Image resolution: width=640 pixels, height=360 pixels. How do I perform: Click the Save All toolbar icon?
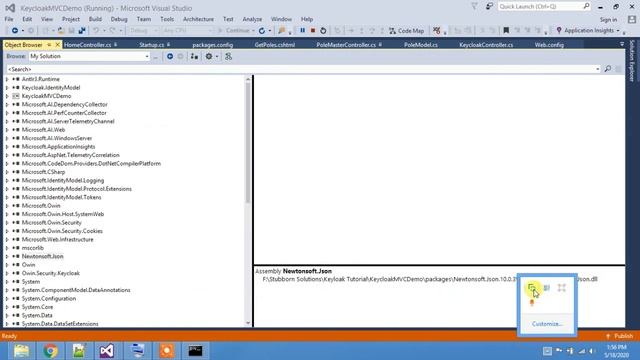(x=82, y=31)
